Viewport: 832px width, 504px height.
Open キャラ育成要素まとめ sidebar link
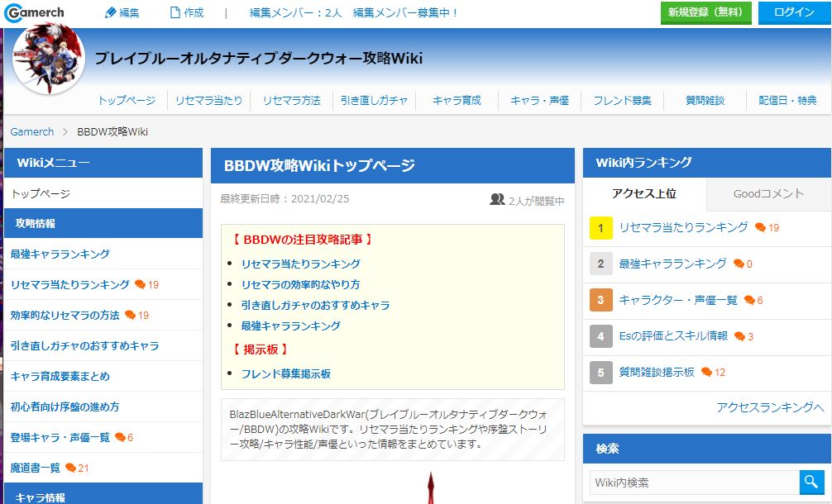click(x=60, y=376)
